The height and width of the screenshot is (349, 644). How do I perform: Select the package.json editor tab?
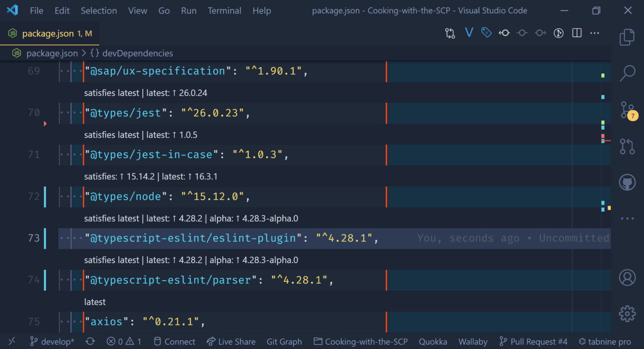tap(47, 33)
